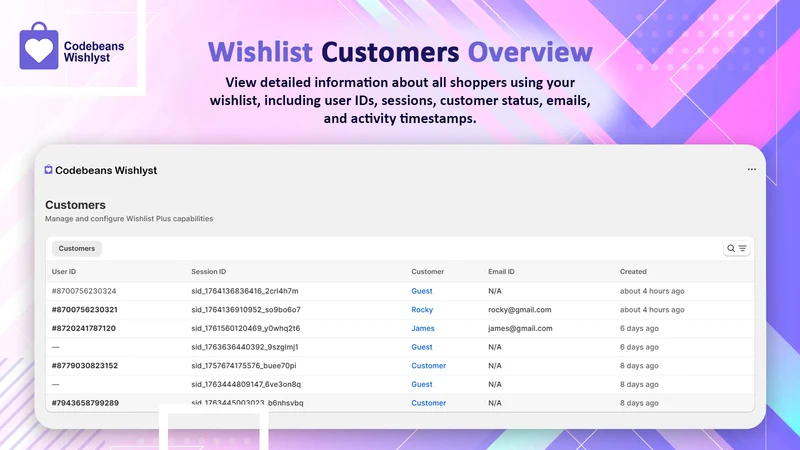Click the Codebeans Wishlyst shopping bag logo
Screen dimensions: 800x450
point(39,45)
